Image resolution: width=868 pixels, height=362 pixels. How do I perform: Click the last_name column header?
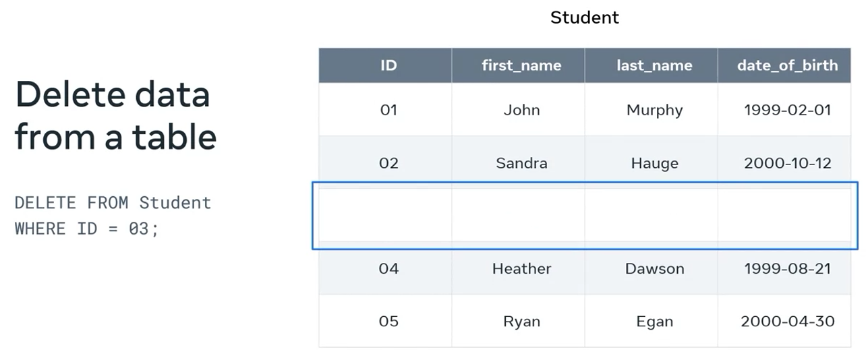pyautogui.click(x=654, y=65)
